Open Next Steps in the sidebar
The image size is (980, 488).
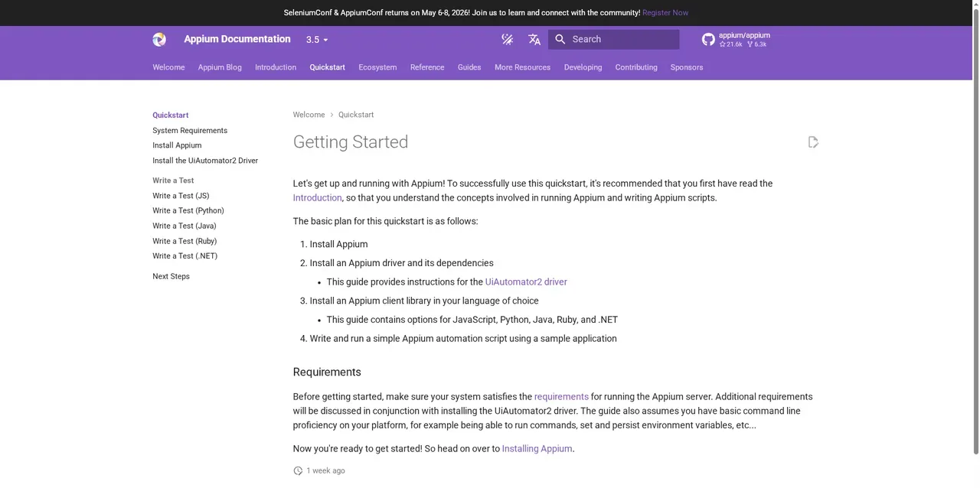[171, 276]
